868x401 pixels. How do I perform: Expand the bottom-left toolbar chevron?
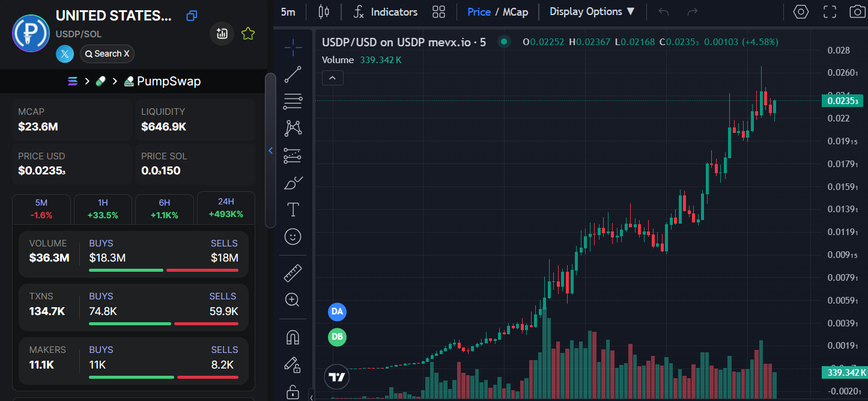pos(311,397)
